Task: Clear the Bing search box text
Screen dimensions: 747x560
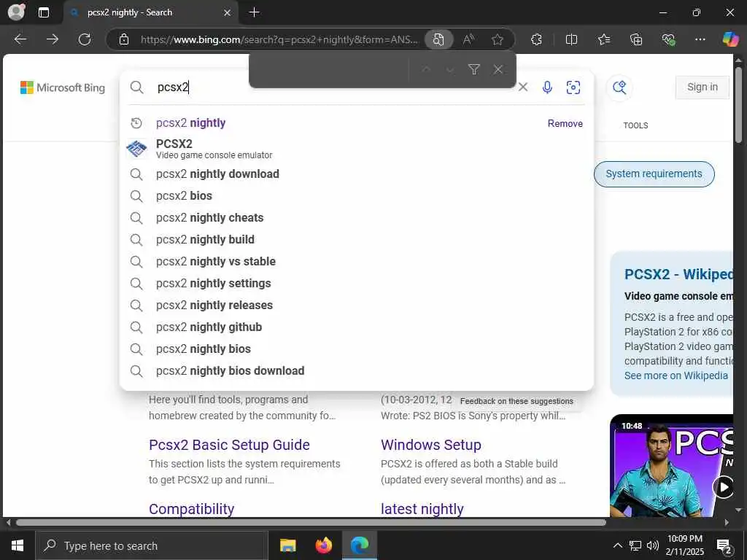Action: tap(523, 87)
